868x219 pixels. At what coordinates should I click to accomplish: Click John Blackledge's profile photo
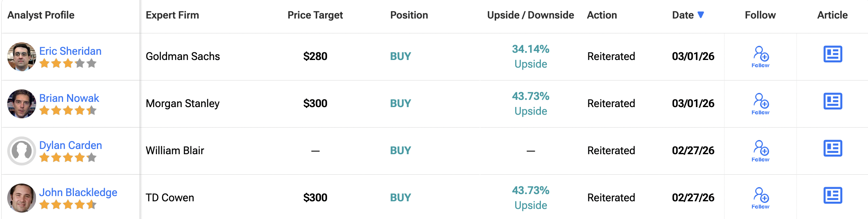[x=22, y=198]
